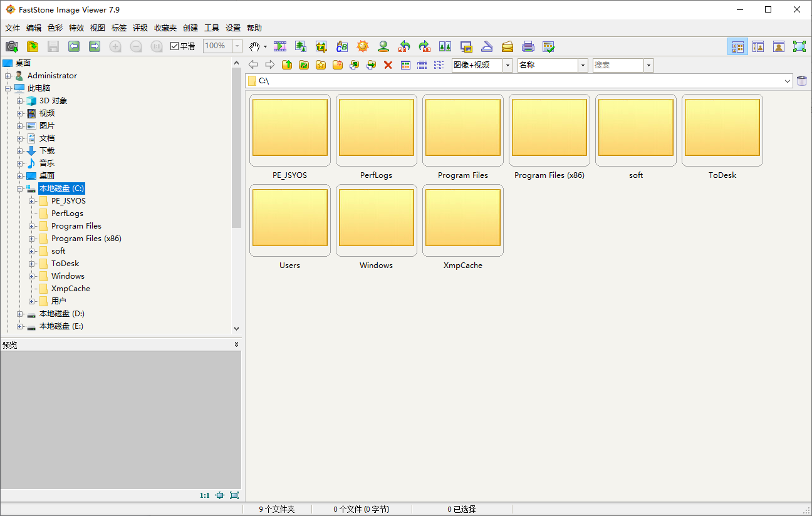The image size is (812, 516).
Task: Select 本地磁盘 (E:) in the tree
Action: click(x=61, y=326)
